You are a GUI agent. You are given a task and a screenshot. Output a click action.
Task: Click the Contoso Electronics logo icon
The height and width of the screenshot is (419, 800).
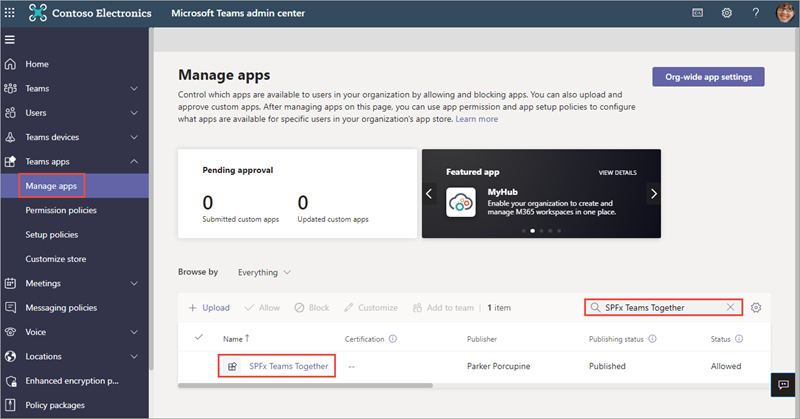pyautogui.click(x=37, y=13)
